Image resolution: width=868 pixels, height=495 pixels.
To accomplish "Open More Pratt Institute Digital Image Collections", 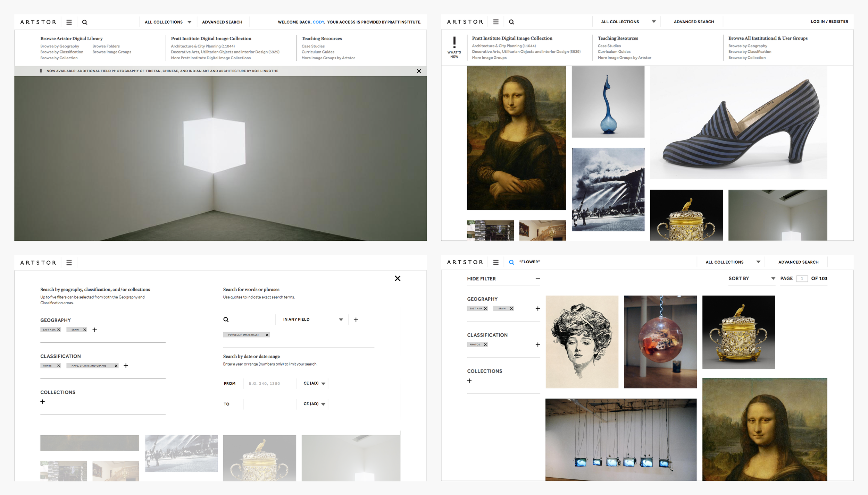I will tap(211, 58).
